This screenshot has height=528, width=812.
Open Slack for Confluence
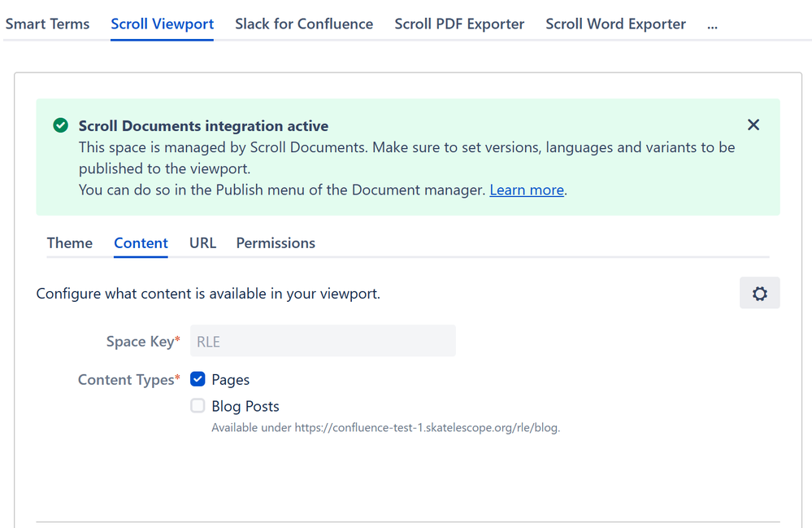click(303, 24)
